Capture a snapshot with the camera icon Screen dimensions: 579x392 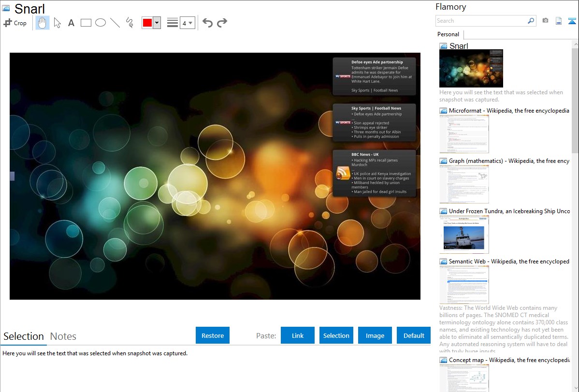click(x=545, y=21)
